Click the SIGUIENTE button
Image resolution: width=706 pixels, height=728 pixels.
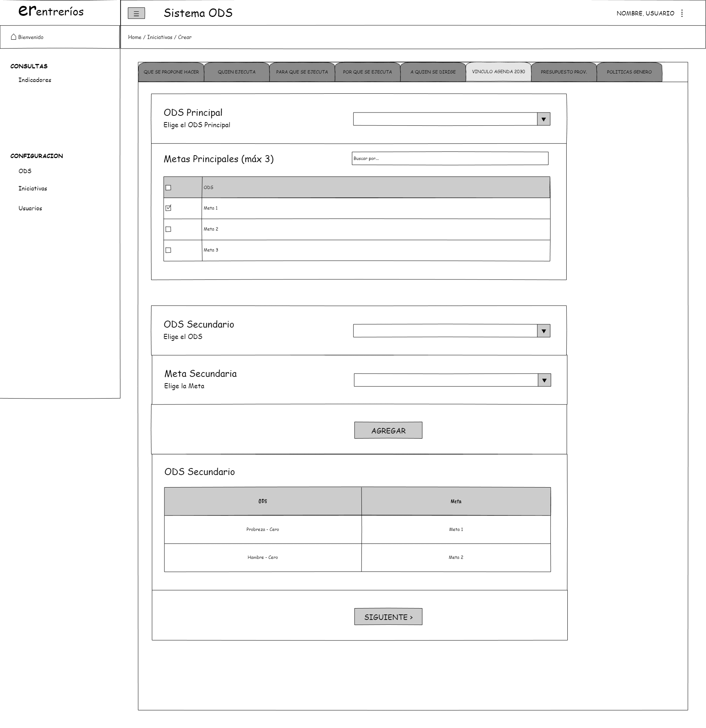[x=388, y=617]
